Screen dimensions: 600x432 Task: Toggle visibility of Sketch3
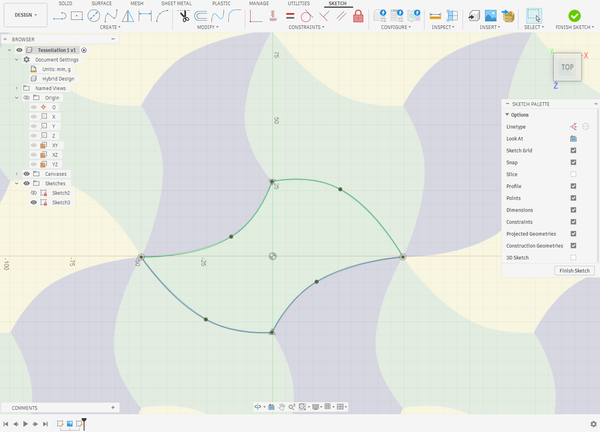point(34,202)
